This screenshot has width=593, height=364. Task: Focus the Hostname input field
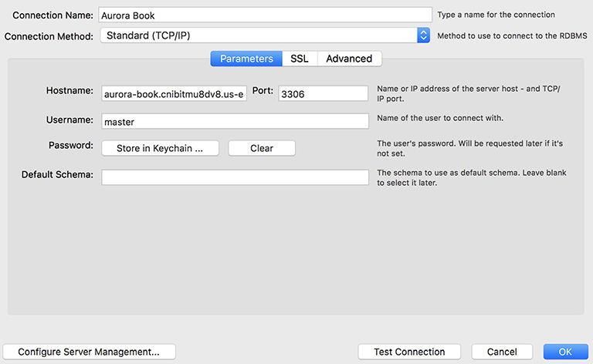174,93
